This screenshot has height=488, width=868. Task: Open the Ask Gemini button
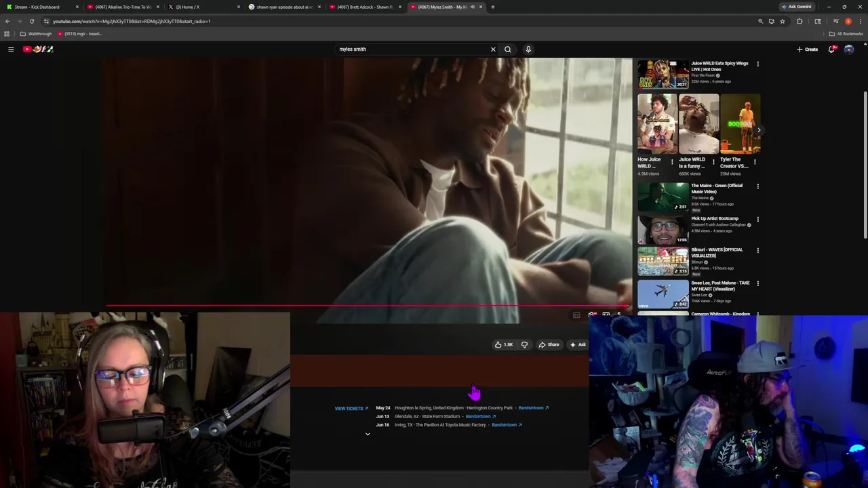796,7
